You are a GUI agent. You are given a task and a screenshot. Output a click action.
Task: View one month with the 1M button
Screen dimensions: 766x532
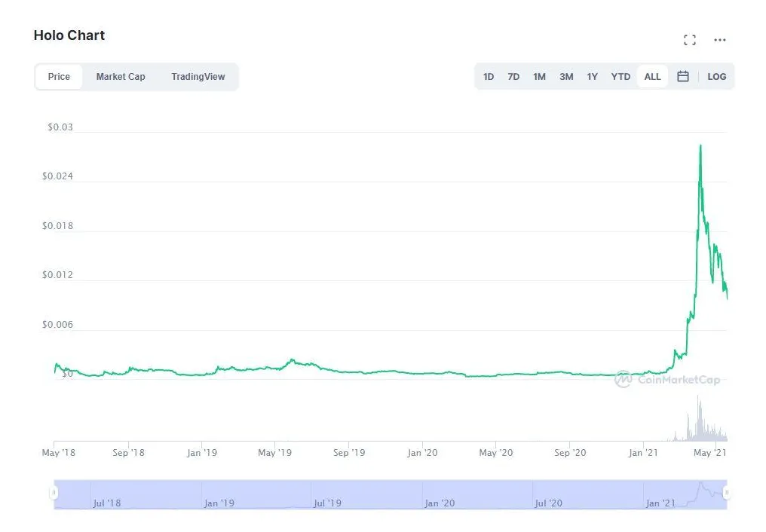[x=539, y=76]
